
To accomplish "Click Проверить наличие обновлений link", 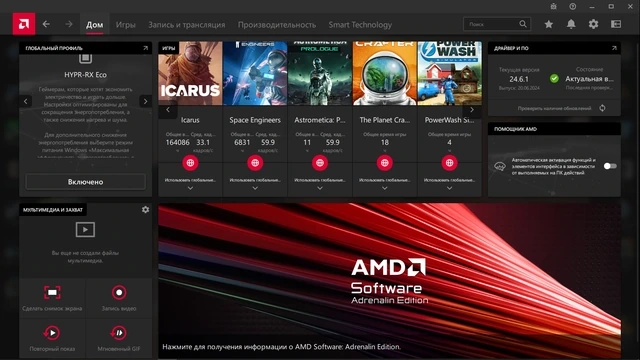I will point(554,108).
